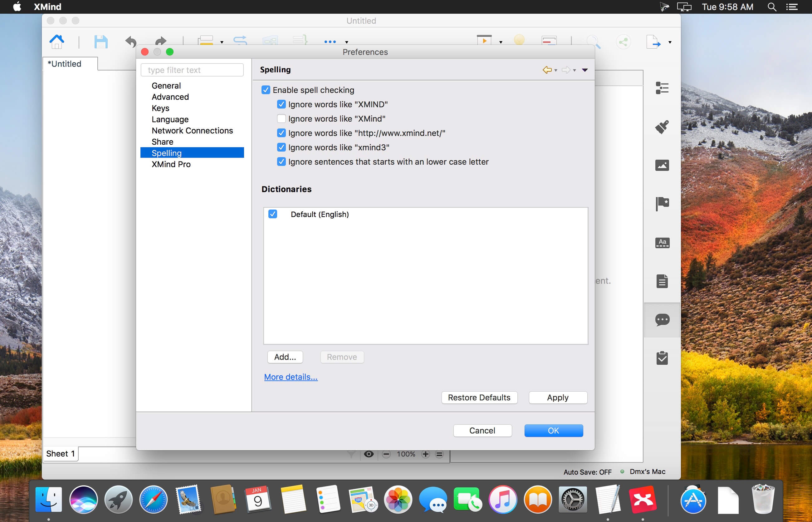This screenshot has width=812, height=522.
Task: Expand the Presentation dropdown arrow
Action: click(501, 42)
